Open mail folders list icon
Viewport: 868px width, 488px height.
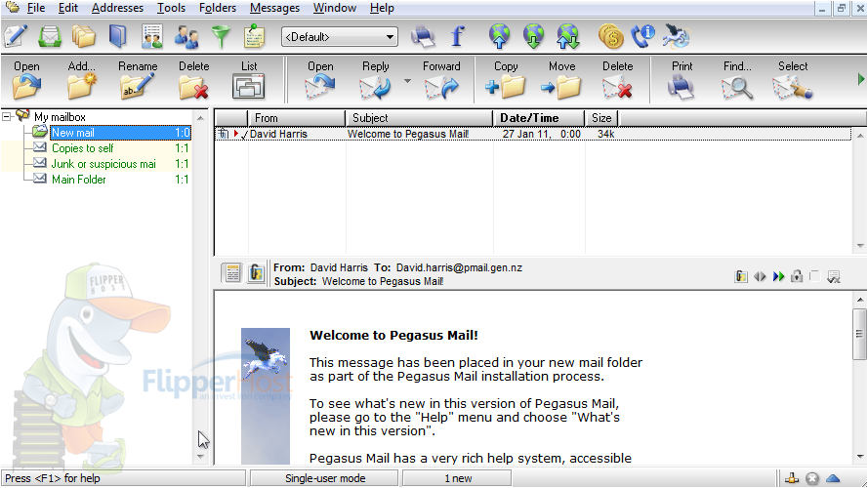tap(84, 36)
